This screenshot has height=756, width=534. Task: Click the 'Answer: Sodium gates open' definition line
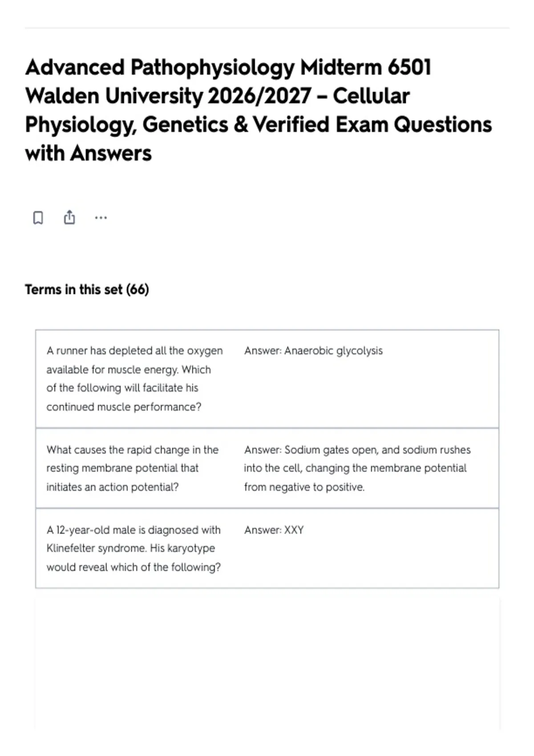point(357,450)
